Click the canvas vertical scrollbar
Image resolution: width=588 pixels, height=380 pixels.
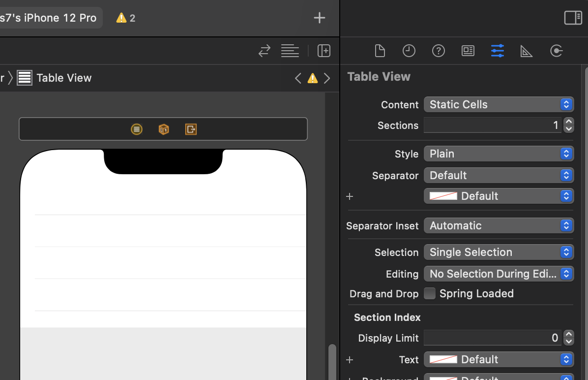click(332, 362)
